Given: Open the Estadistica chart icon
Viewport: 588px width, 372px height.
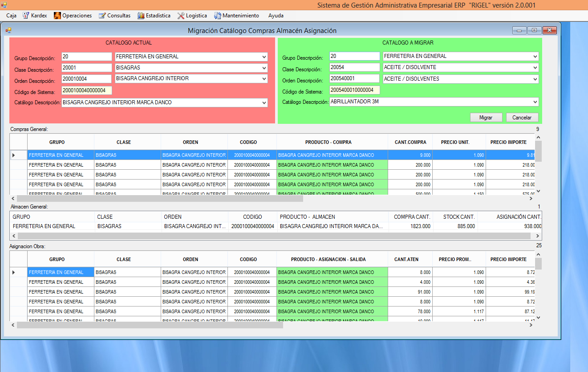Looking at the screenshot, I should point(141,16).
